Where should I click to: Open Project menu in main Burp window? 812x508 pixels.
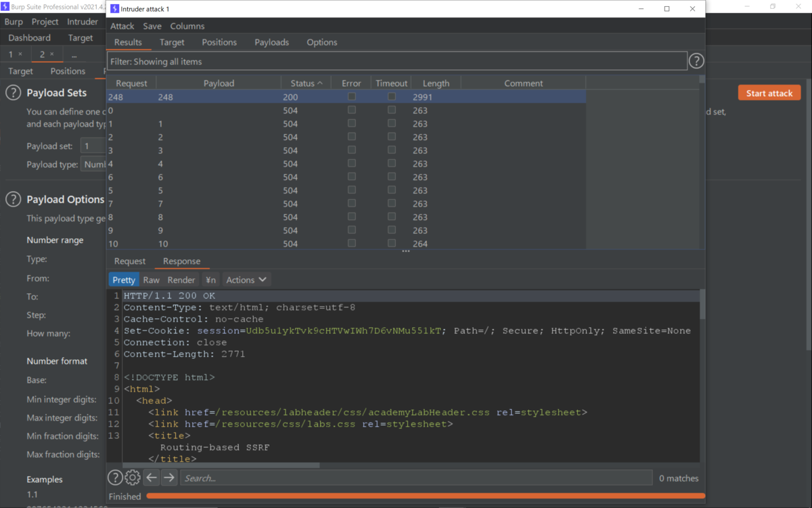point(45,22)
